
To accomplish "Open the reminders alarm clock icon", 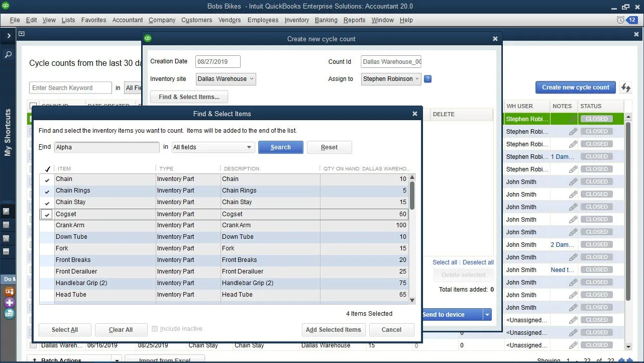I will coord(620,20).
